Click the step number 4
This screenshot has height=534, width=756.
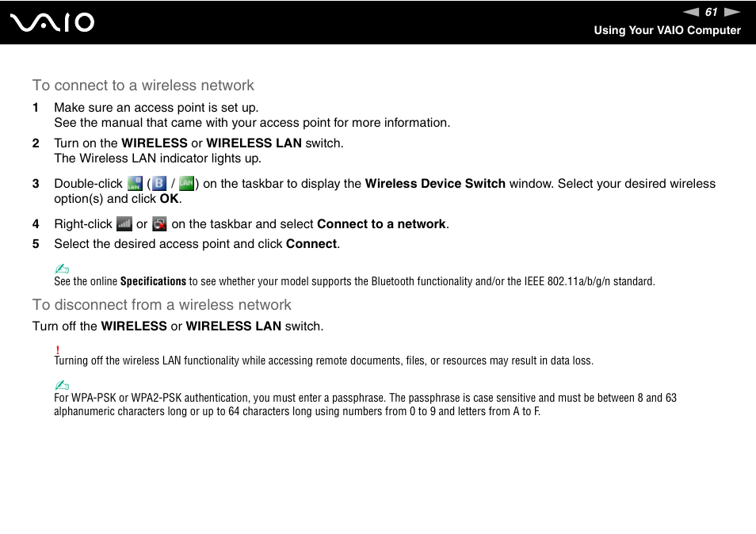36,224
